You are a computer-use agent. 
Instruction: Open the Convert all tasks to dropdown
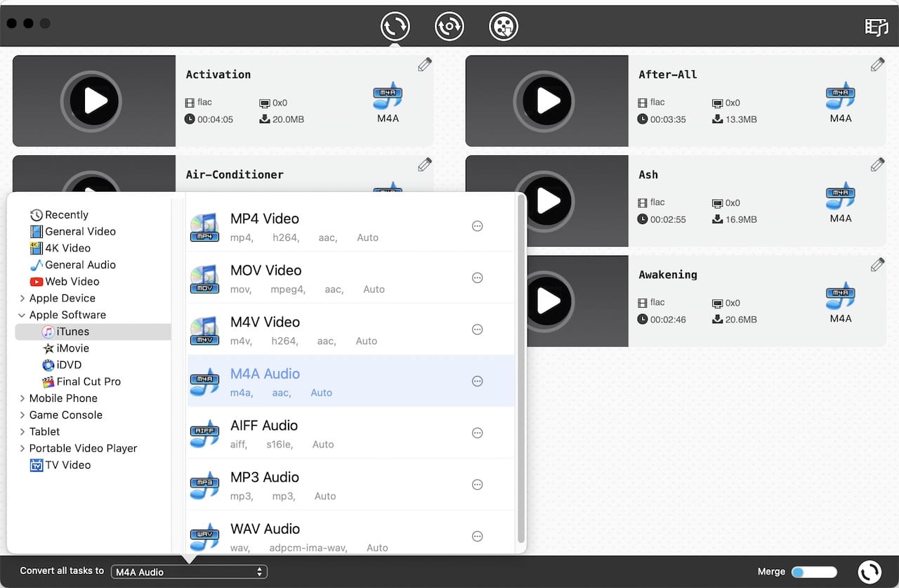point(189,572)
